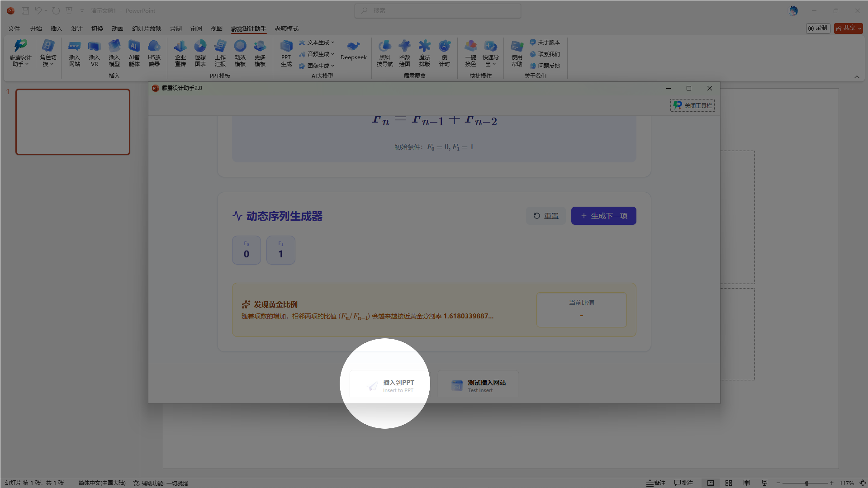Click the 一键换色 icon

pos(470,53)
